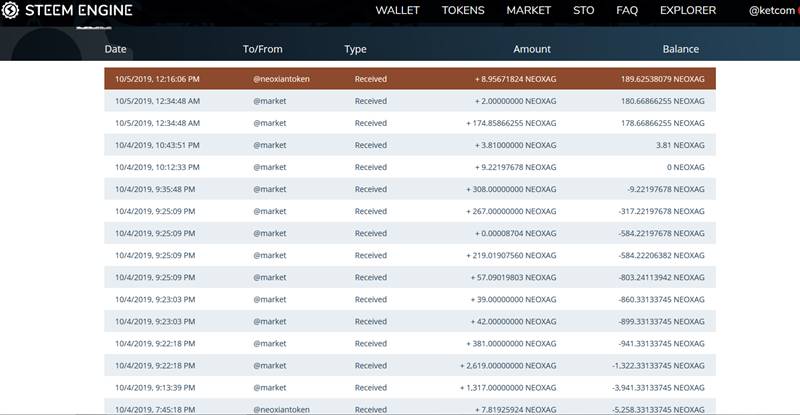Click the 180.66866255 NEOXAG balance
The height and width of the screenshot is (415, 800).
[662, 101]
